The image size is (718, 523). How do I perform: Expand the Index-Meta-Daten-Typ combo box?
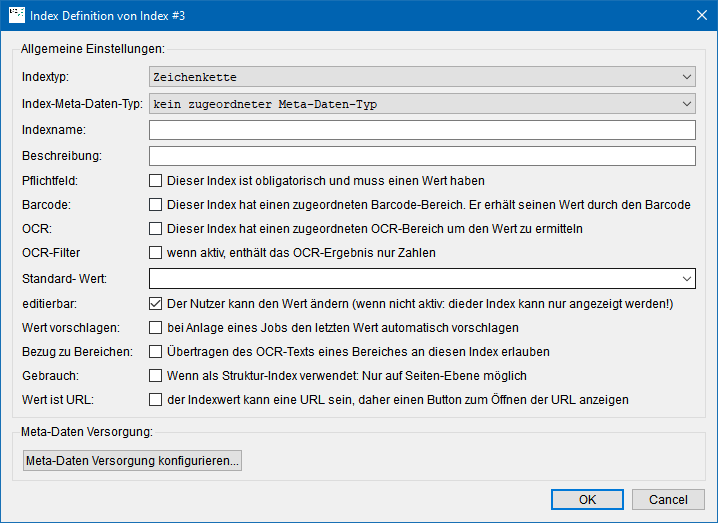coord(422,104)
